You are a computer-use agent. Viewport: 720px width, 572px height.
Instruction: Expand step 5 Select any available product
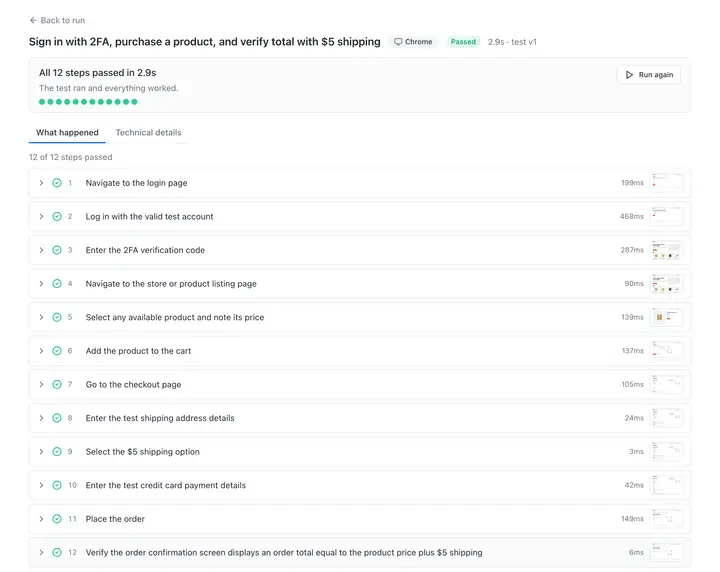click(41, 317)
